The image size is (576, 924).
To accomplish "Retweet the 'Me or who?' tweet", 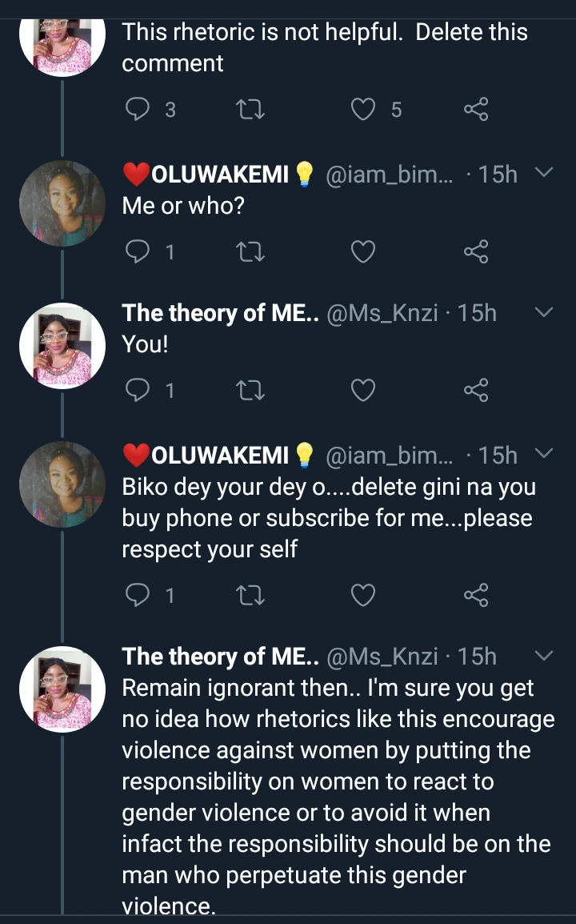I will [x=252, y=252].
